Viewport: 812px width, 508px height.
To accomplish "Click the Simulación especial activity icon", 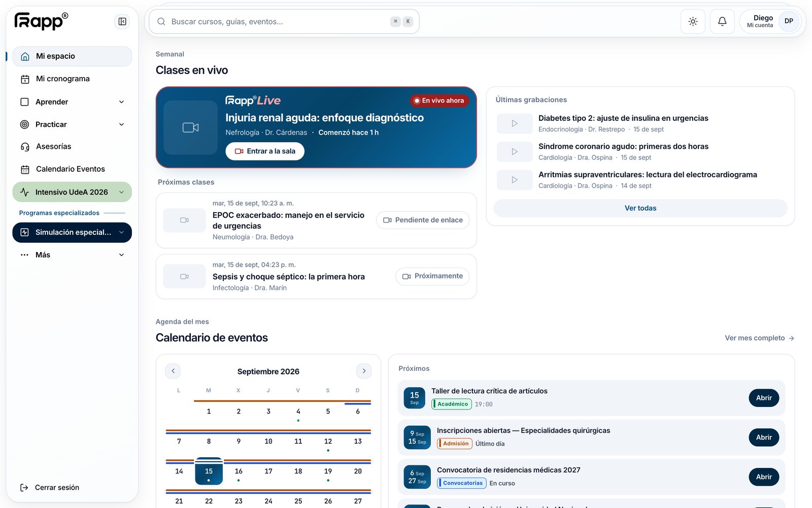I will tap(24, 232).
